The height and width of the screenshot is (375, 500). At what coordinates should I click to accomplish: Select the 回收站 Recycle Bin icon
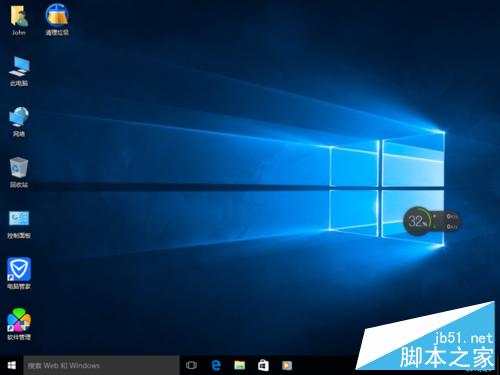click(19, 173)
